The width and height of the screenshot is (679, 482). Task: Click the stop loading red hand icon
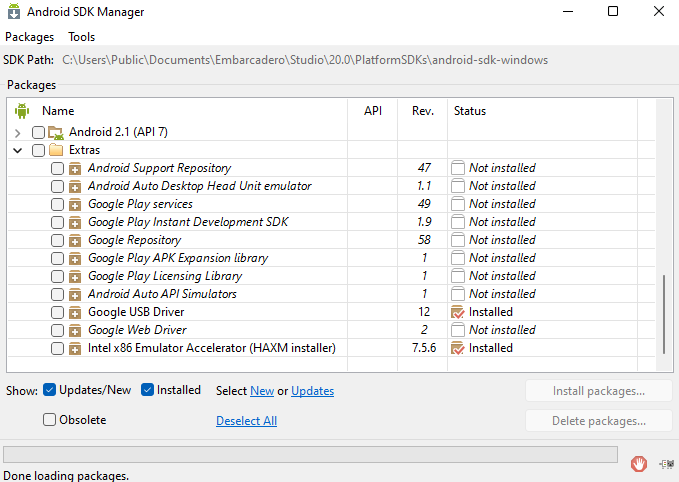pos(639,463)
